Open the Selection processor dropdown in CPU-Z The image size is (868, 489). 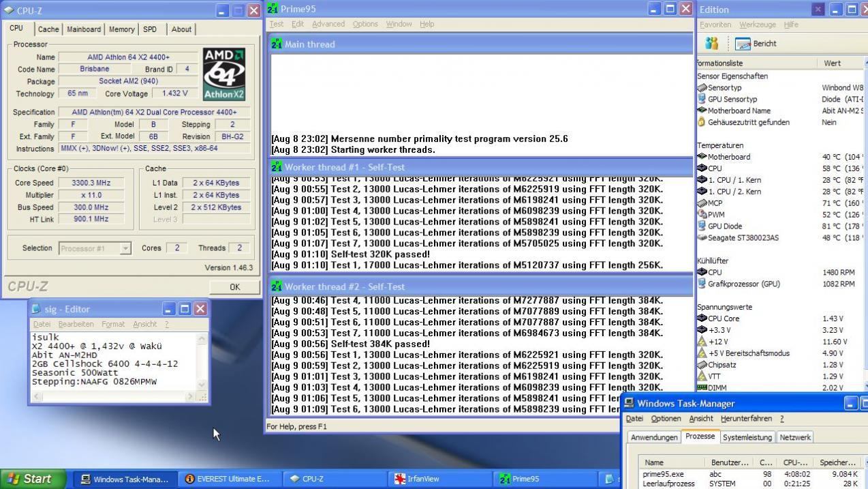click(125, 249)
